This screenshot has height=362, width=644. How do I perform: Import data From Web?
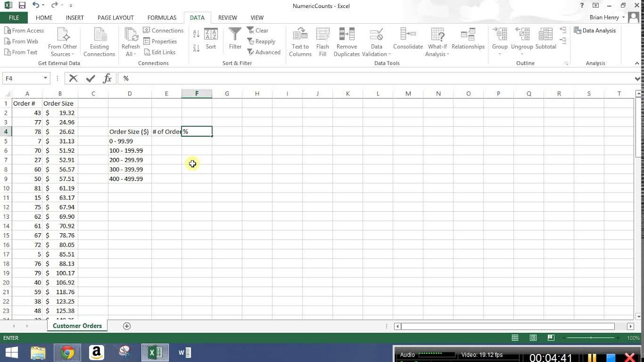click(21, 42)
